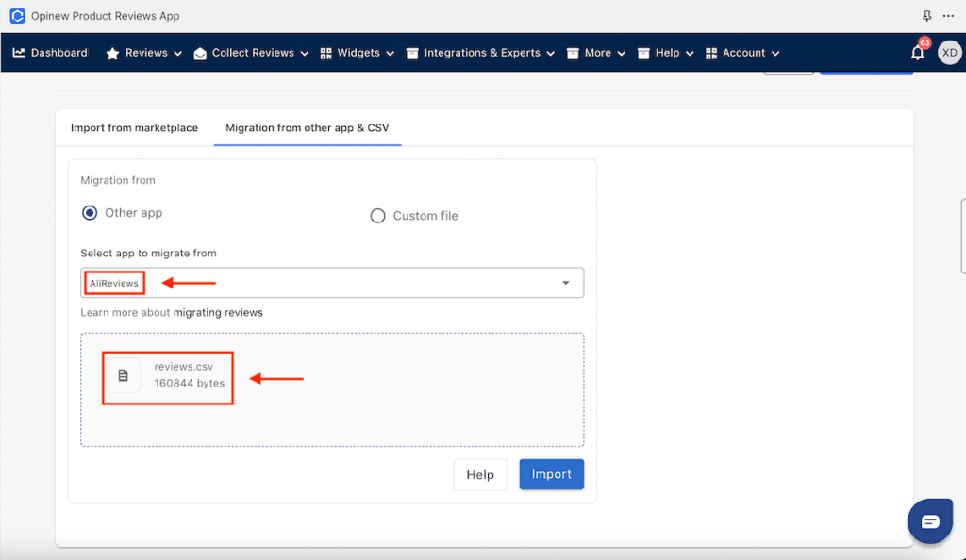The width and height of the screenshot is (966, 560).
Task: Select the Other app radio button
Action: tap(90, 213)
